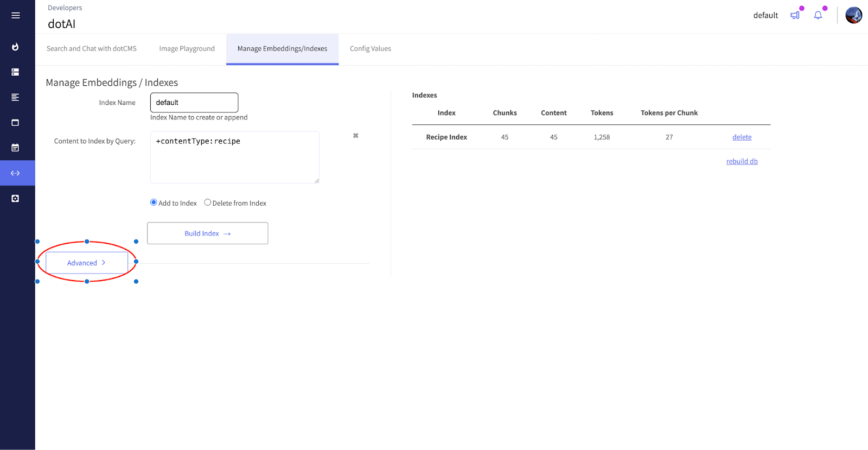Click the calendar icon in sidebar

click(16, 148)
